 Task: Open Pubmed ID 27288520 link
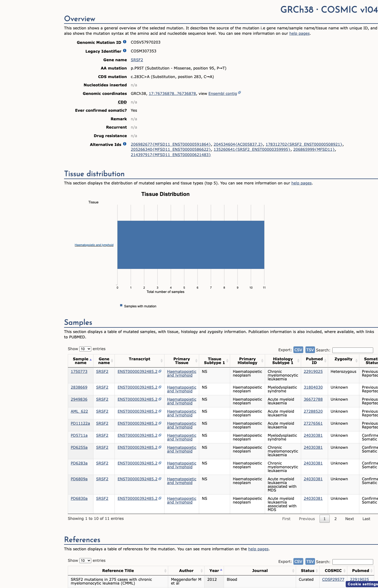point(313,411)
